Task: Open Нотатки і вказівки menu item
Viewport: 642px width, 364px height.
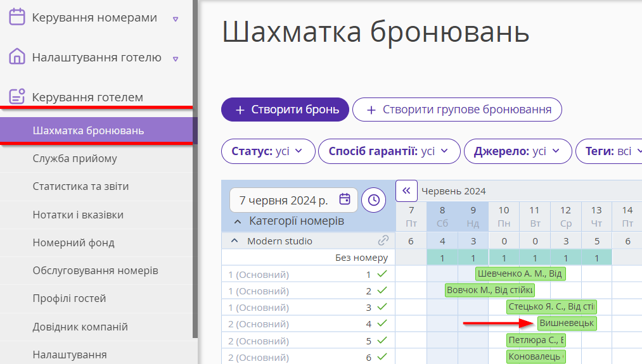Action: pyautogui.click(x=96, y=215)
